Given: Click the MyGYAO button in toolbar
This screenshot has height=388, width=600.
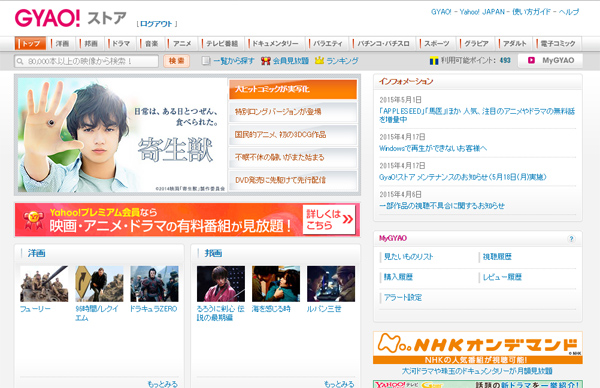Looking at the screenshot, I should pyautogui.click(x=550, y=60).
